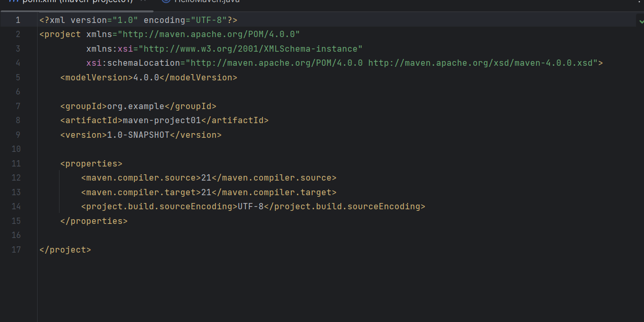Click the closing modelVersion tag
This screenshot has width=644, height=322.
pos(198,77)
